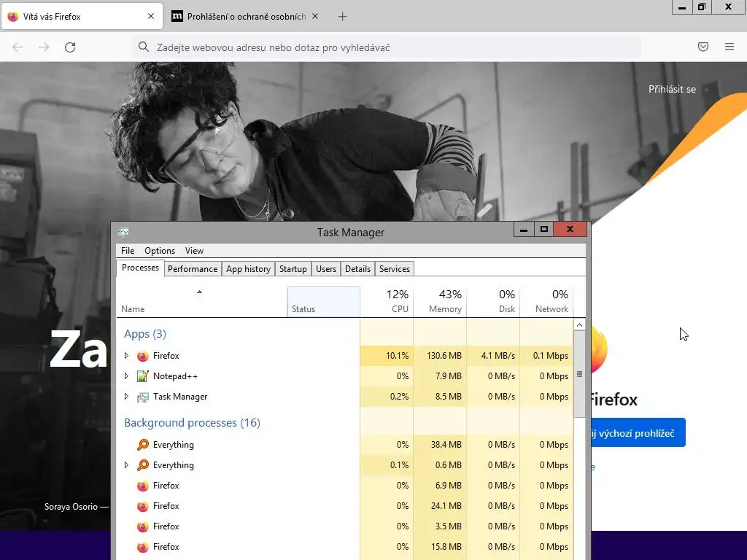This screenshot has height=560, width=747.
Task: Sort processes by the CPU column header
Action: pyautogui.click(x=387, y=302)
